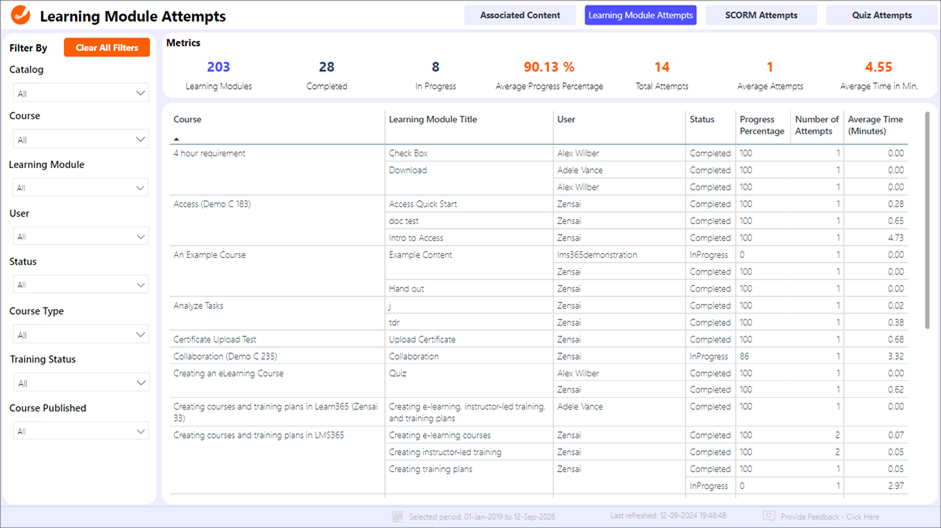This screenshot has height=528, width=941.
Task: Open the Learning Module filter dropdown
Action: coord(80,188)
